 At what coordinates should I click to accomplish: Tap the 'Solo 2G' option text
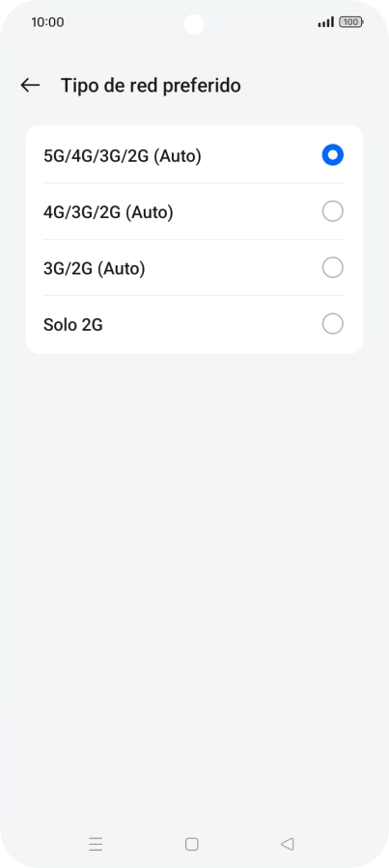point(73,324)
